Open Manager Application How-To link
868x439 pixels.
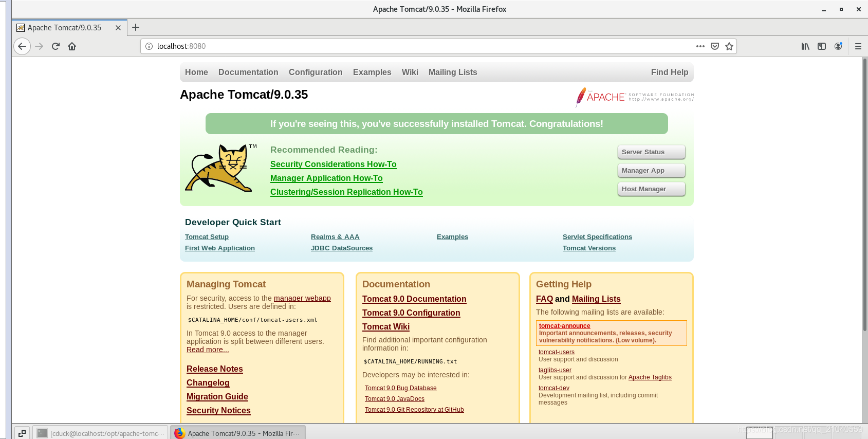tap(326, 178)
